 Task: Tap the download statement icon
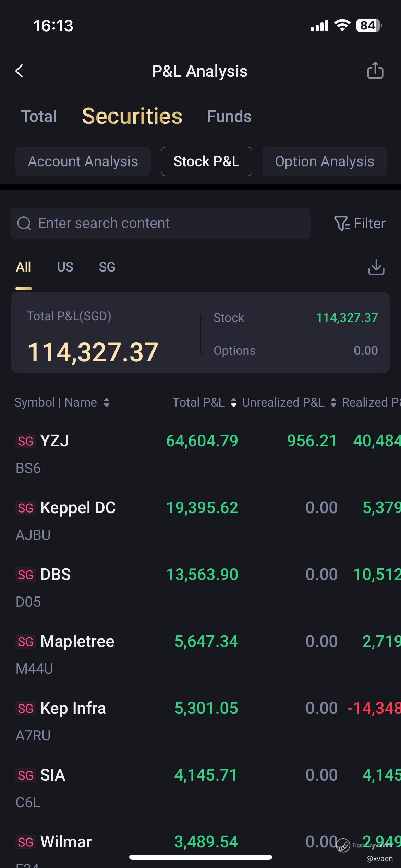[376, 267]
